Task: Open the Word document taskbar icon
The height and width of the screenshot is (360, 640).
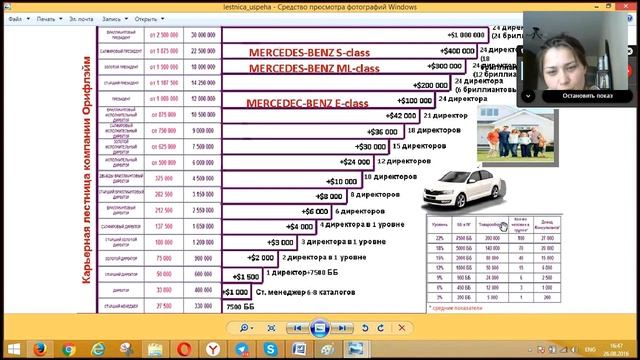Action: [x=299, y=349]
